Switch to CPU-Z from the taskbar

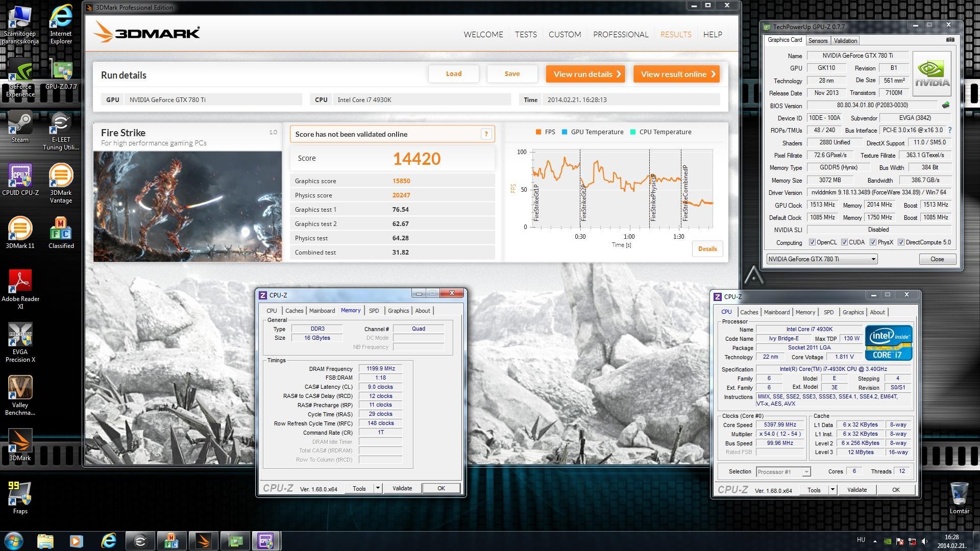[x=265, y=540]
